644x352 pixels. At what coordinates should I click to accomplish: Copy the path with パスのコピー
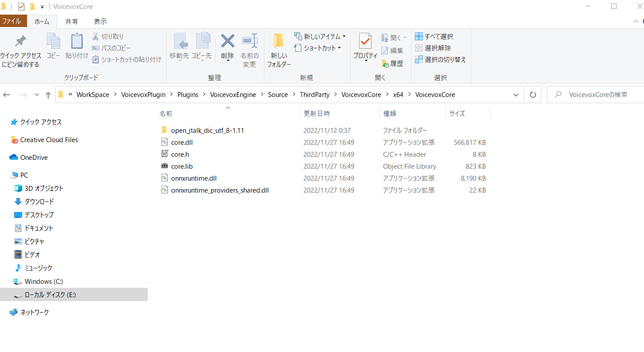coord(111,48)
